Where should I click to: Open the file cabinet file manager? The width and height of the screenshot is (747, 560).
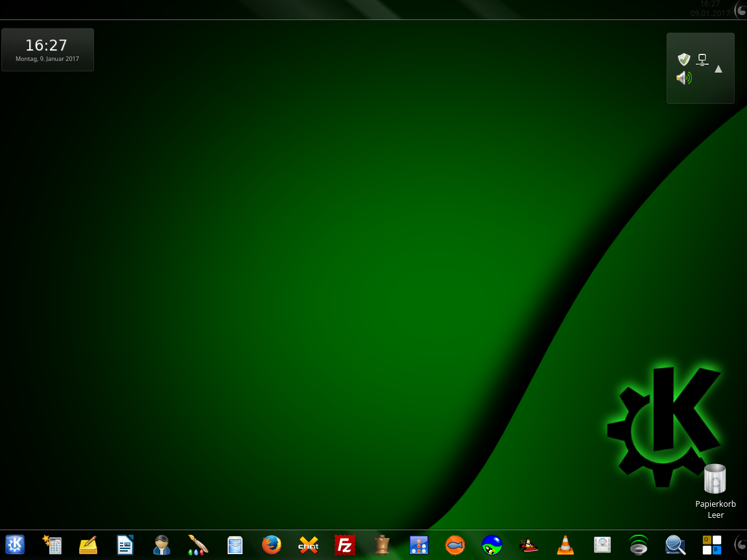tap(235, 544)
